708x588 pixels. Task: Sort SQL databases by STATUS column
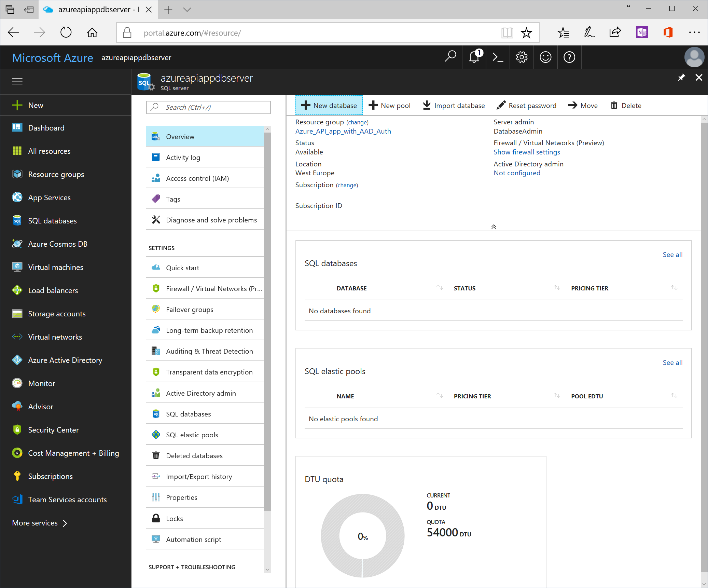click(557, 288)
